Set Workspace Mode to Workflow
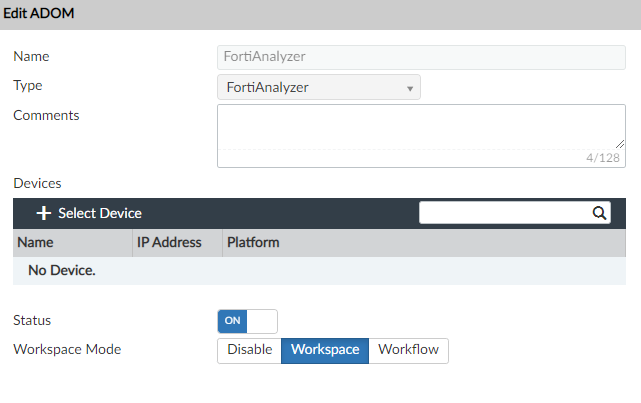 tap(409, 350)
